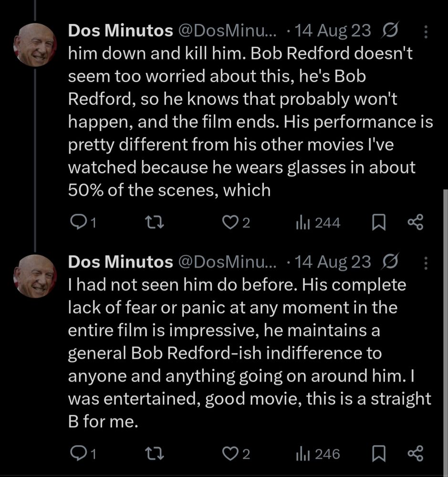View analytics showing 244 views
Image resolution: width=448 pixels, height=477 pixels.
pos(318,222)
